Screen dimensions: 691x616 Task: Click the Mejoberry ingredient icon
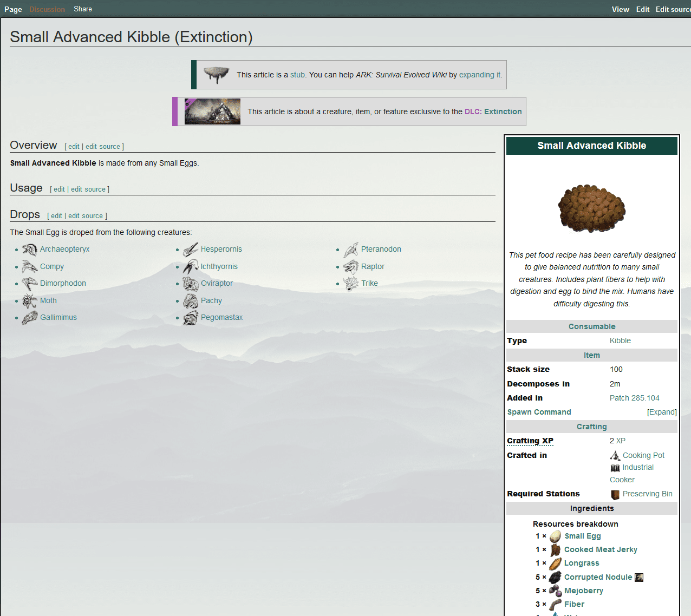555,591
